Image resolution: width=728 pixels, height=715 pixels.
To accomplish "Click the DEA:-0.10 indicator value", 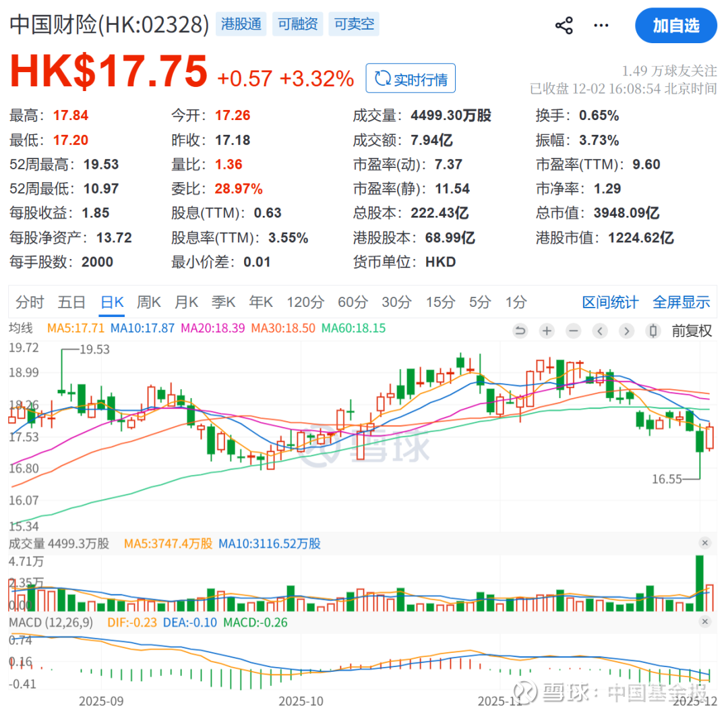I will pyautogui.click(x=190, y=622).
